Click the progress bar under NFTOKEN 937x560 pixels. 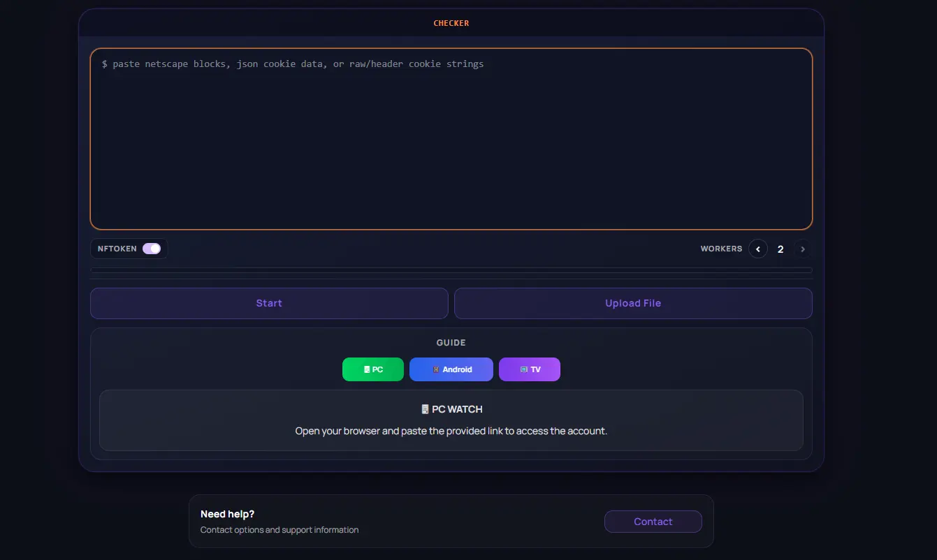pyautogui.click(x=451, y=270)
